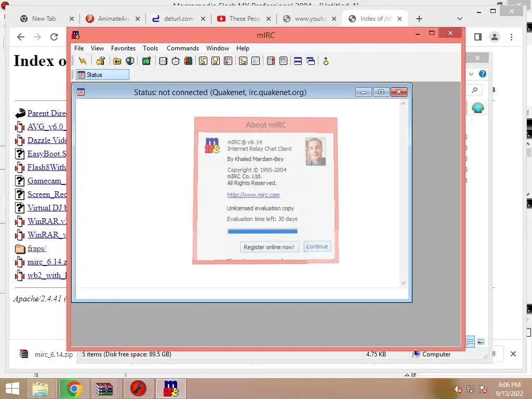The height and width of the screenshot is (399, 532).
Task: Open the mIRC Help menu
Action: point(243,48)
